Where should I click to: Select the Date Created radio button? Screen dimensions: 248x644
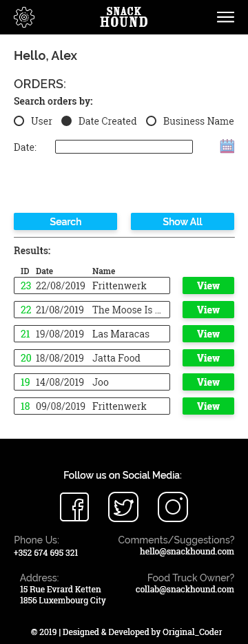tap(66, 121)
